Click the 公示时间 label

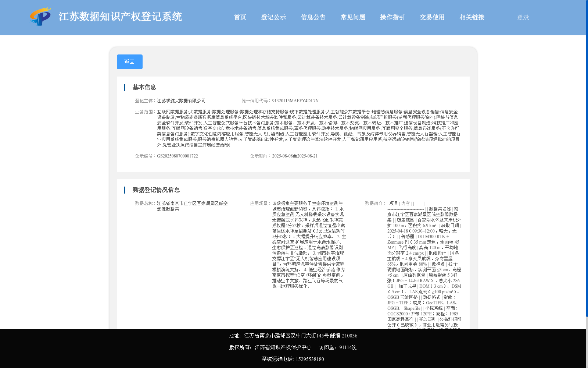point(261,156)
